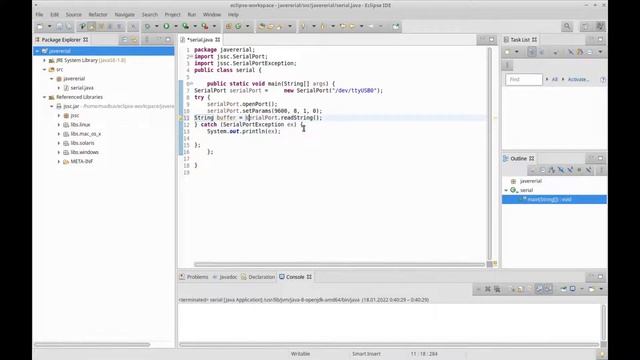The width and height of the screenshot is (640, 360).
Task: Expand the libs.linux package
Action: pos(59,125)
